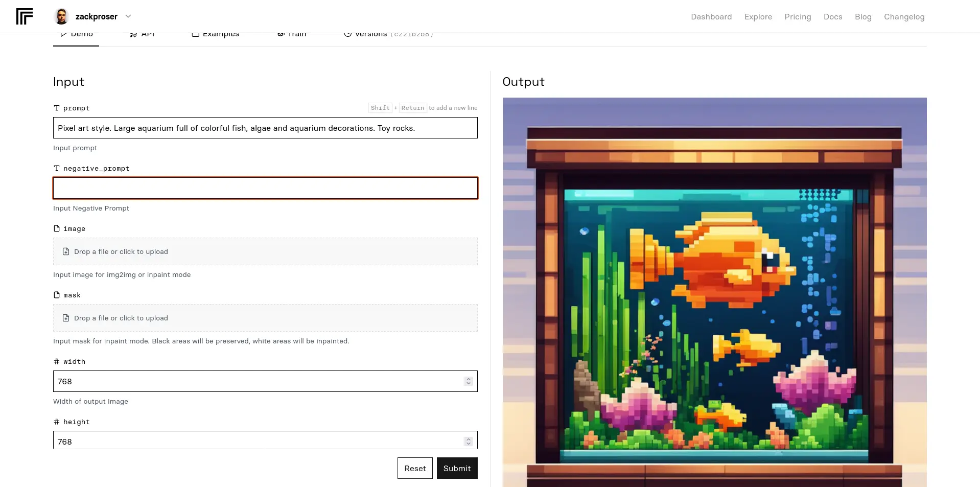Go to the Explore page

click(758, 17)
